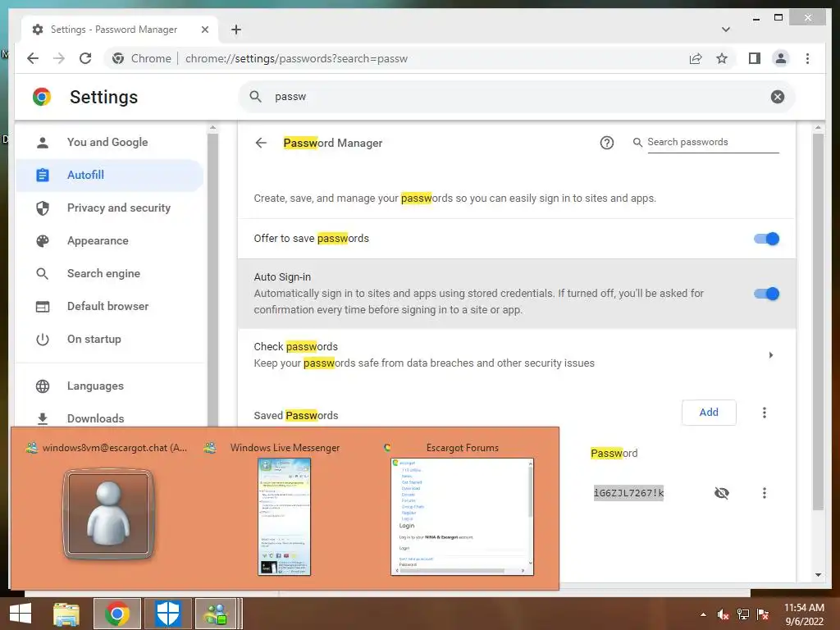
Task: Switch to Escargot Forums window preview
Action: [463, 517]
